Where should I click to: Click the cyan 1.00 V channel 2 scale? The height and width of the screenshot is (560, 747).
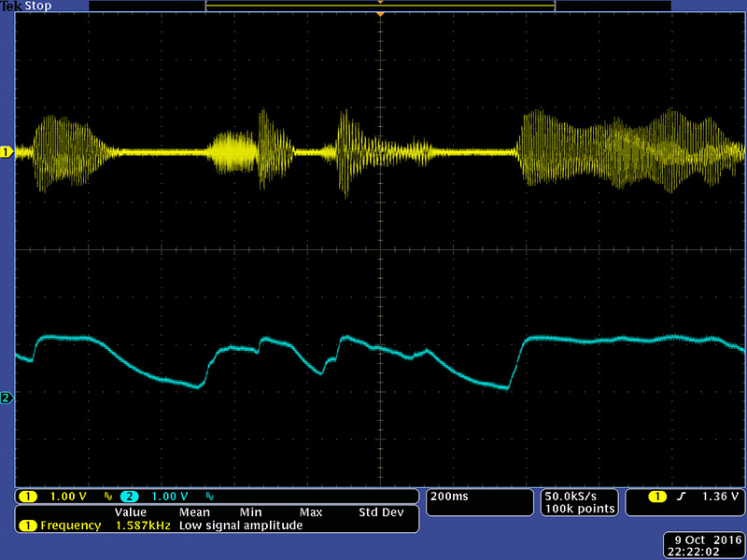click(x=170, y=497)
